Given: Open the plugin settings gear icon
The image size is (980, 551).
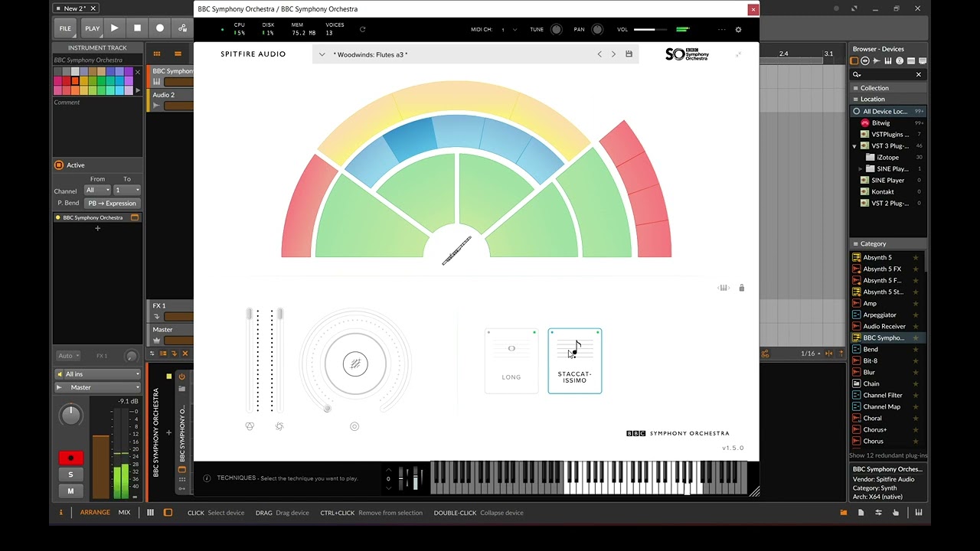Looking at the screenshot, I should [738, 30].
